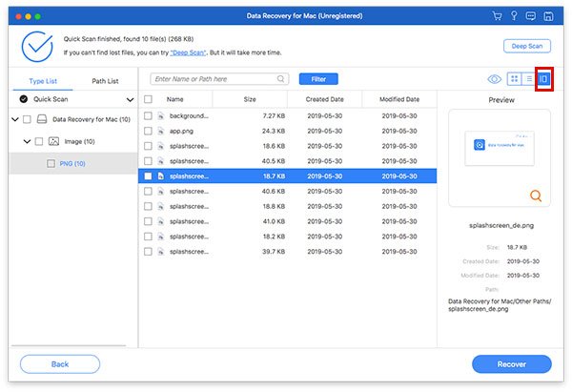Click the orange magnifier in the preview
Screen dimensions: 572x392
coord(536,196)
